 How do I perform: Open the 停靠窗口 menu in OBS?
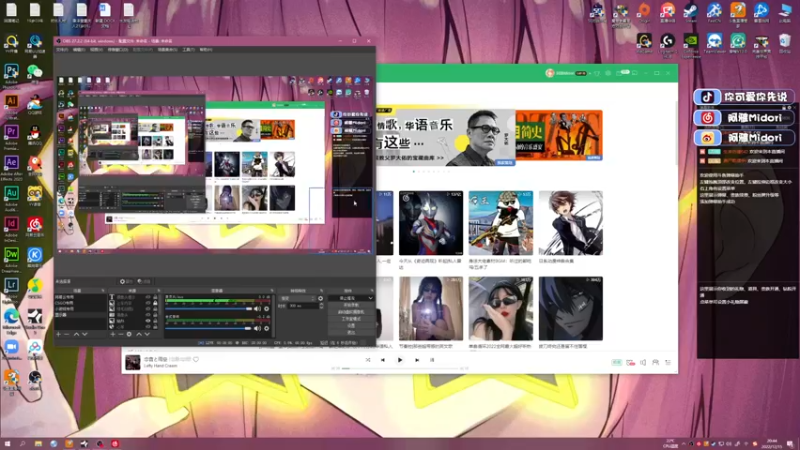[x=118, y=49]
